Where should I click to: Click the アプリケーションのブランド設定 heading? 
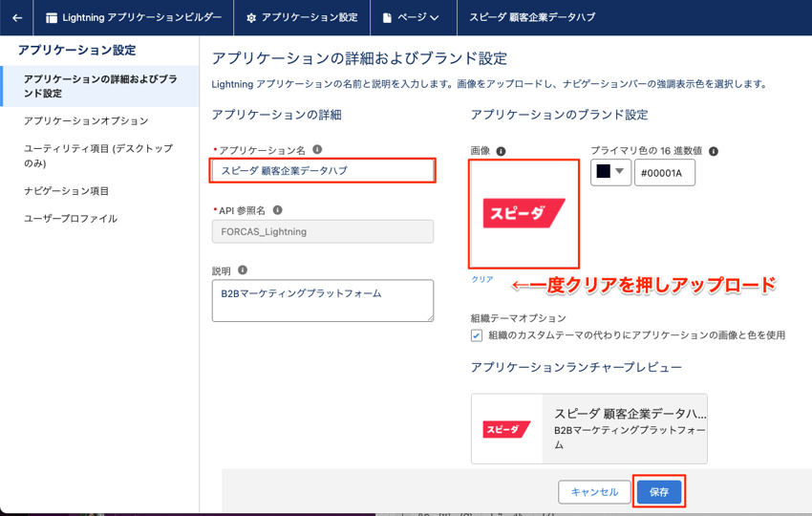coord(559,115)
